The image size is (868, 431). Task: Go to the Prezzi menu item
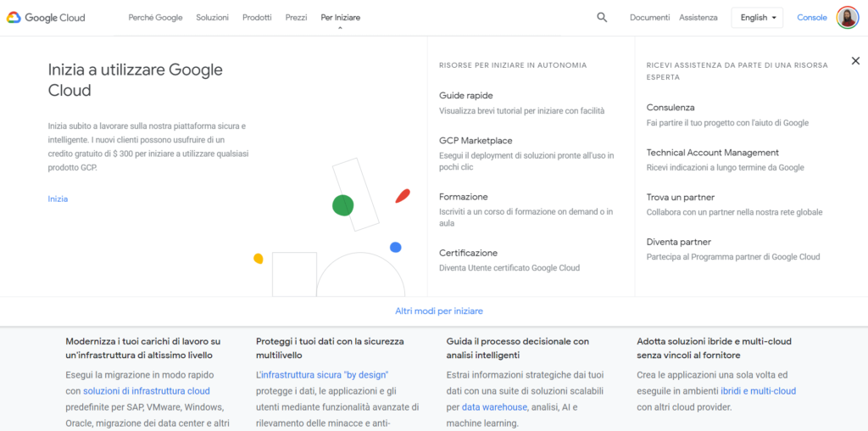tap(296, 18)
